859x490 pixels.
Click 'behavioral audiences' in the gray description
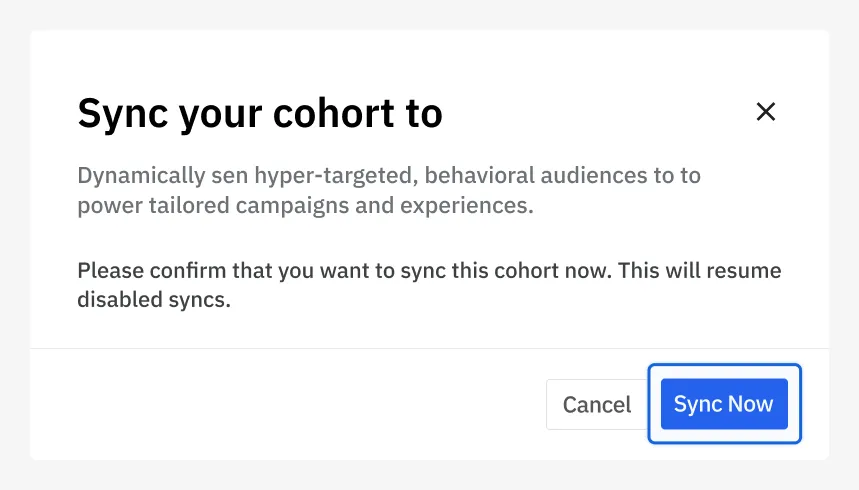(x=536, y=176)
